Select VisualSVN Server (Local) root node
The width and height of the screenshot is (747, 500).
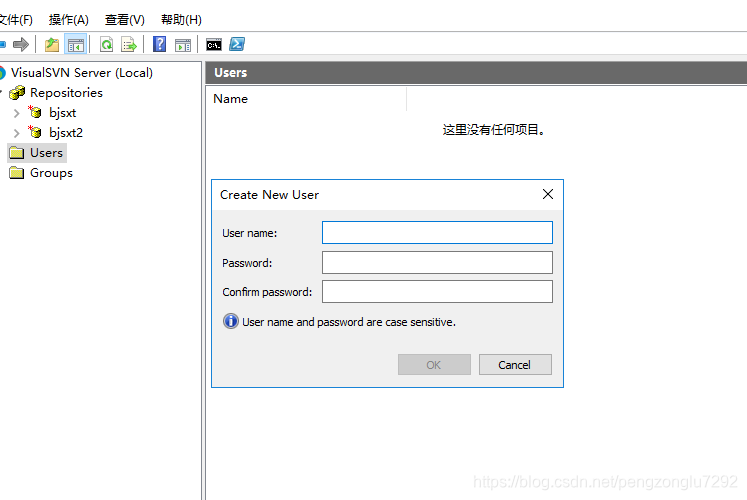point(82,73)
